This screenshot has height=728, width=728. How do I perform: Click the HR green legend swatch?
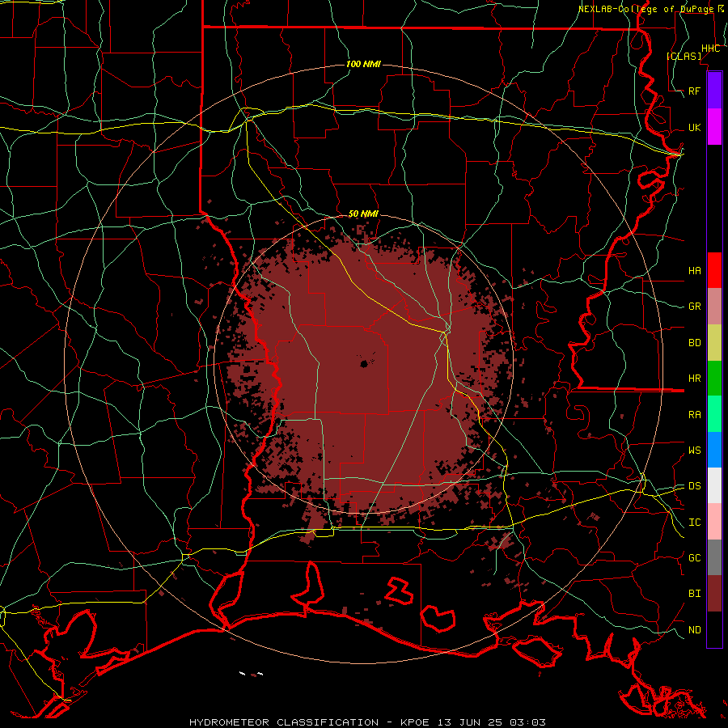pos(714,378)
